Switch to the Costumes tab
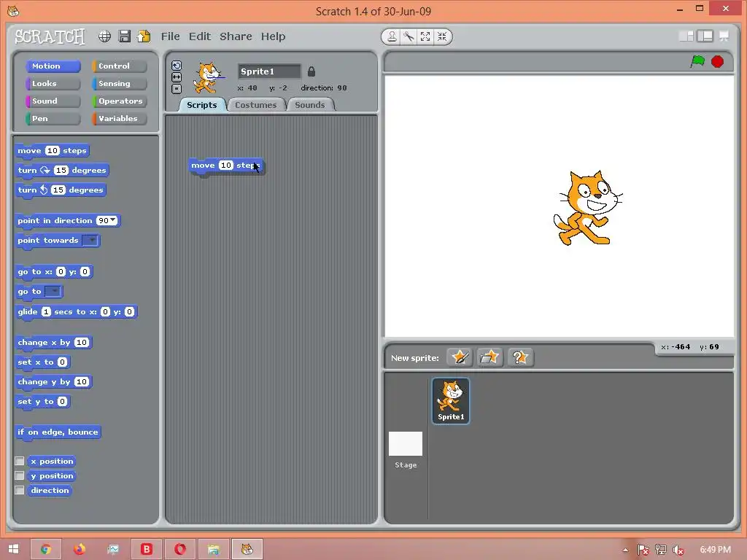This screenshot has width=747, height=560. tap(256, 105)
